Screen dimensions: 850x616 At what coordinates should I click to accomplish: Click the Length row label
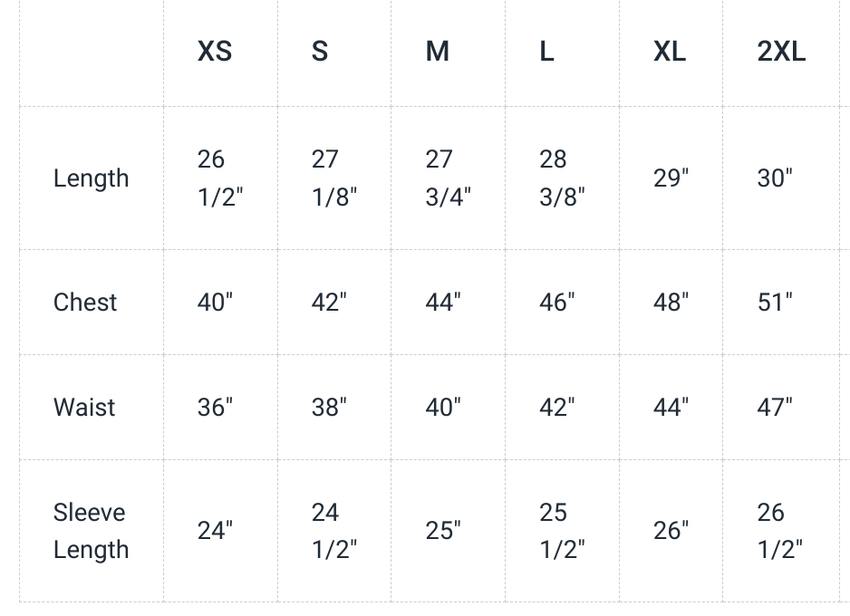pyautogui.click(x=91, y=178)
